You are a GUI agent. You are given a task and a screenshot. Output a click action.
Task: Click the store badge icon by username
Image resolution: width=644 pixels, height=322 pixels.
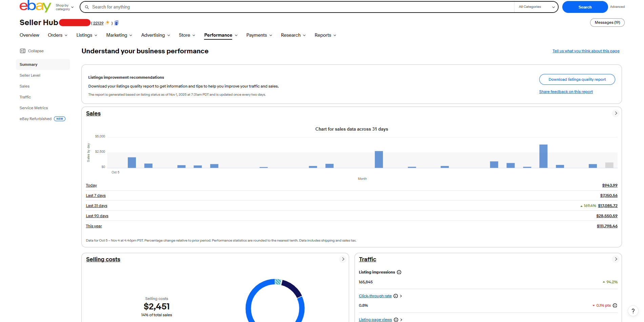tap(116, 23)
